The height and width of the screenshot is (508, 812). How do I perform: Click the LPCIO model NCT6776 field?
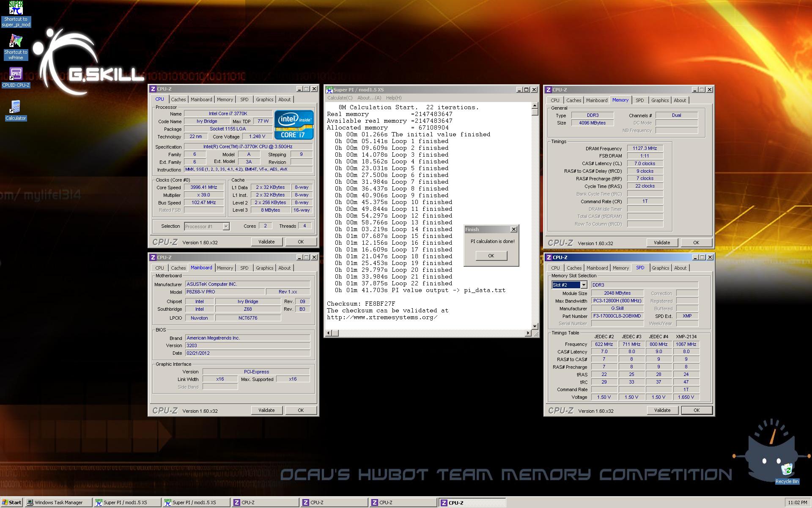pos(248,318)
